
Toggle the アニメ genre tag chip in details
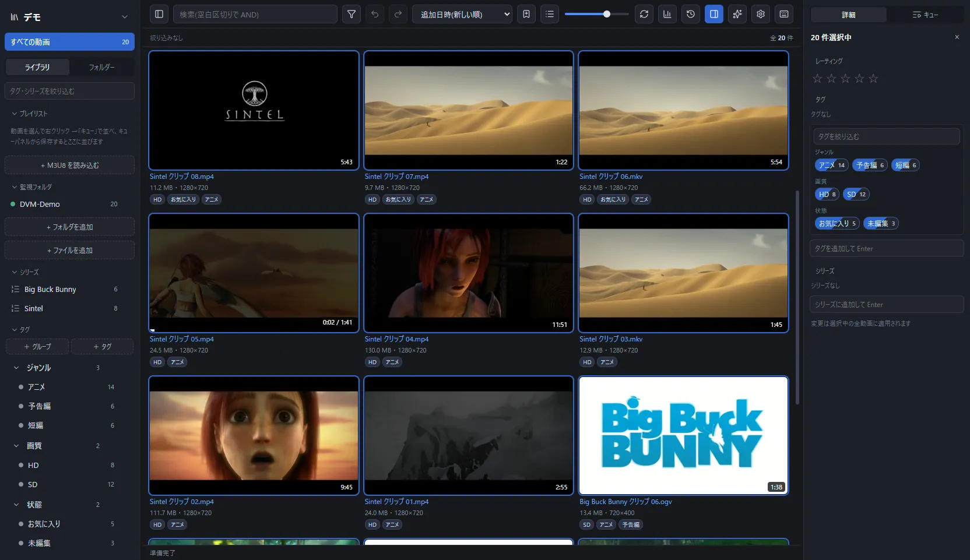pyautogui.click(x=832, y=165)
